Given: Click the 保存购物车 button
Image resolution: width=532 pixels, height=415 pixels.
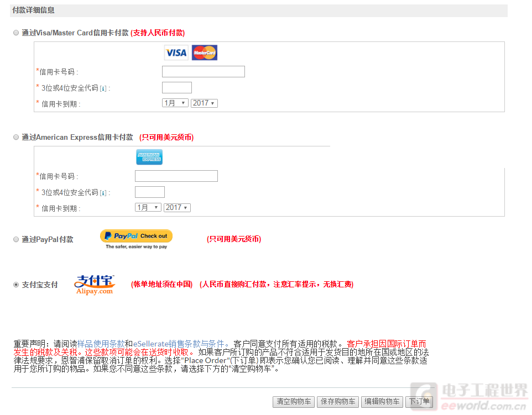Looking at the screenshot, I should 337,402.
